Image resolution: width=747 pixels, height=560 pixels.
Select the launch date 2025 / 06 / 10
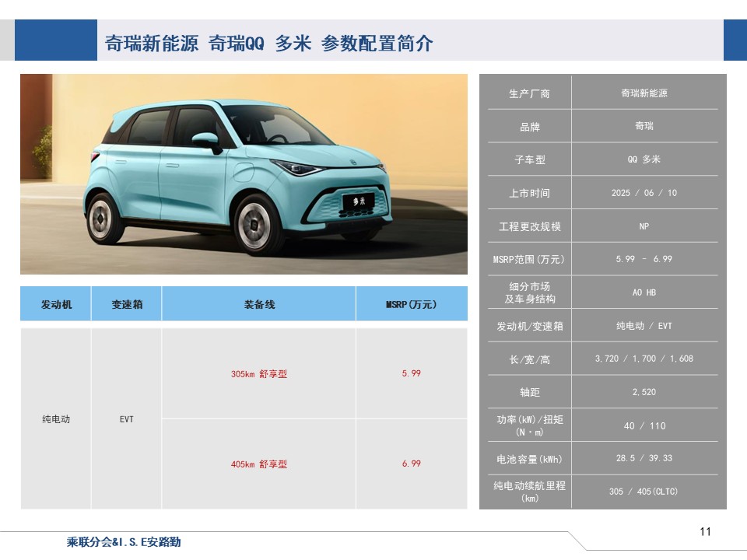[644, 193]
